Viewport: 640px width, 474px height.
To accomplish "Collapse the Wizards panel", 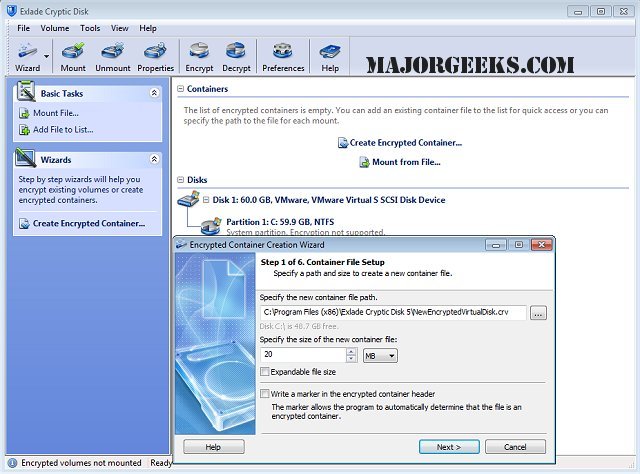I will (x=154, y=159).
